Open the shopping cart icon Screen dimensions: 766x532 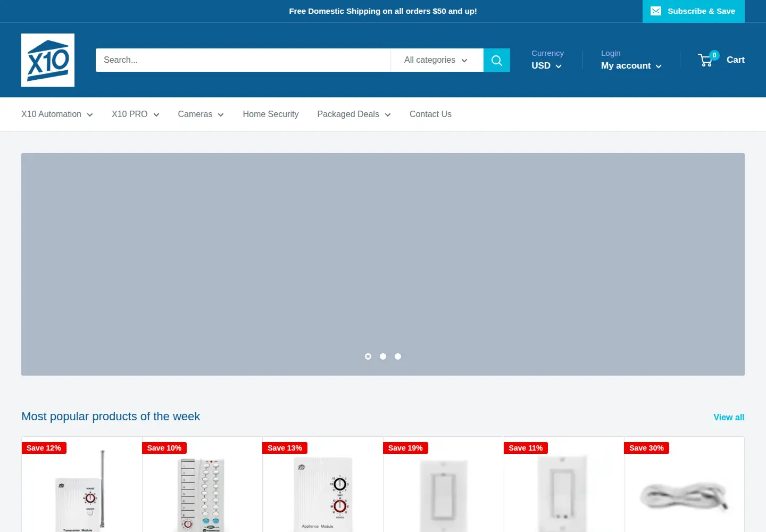pos(706,60)
